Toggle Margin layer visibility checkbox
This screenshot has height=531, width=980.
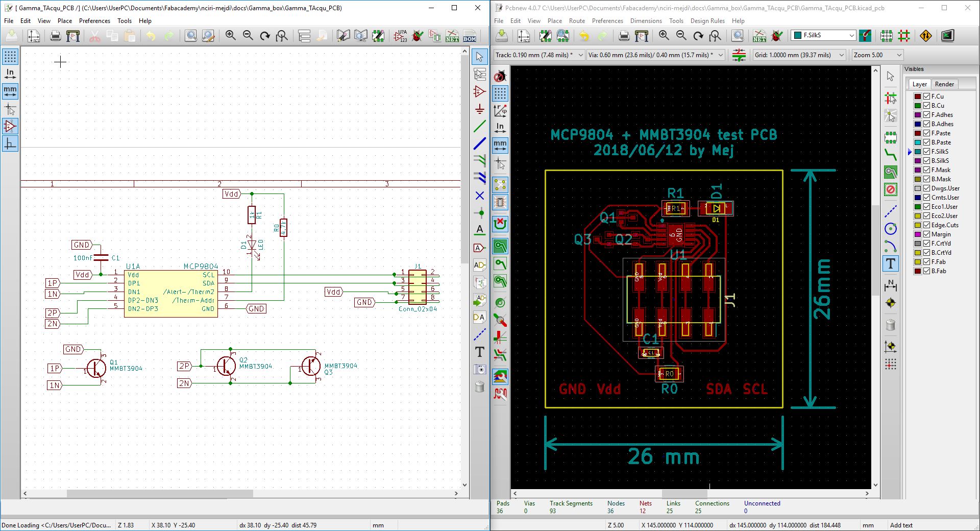click(926, 234)
